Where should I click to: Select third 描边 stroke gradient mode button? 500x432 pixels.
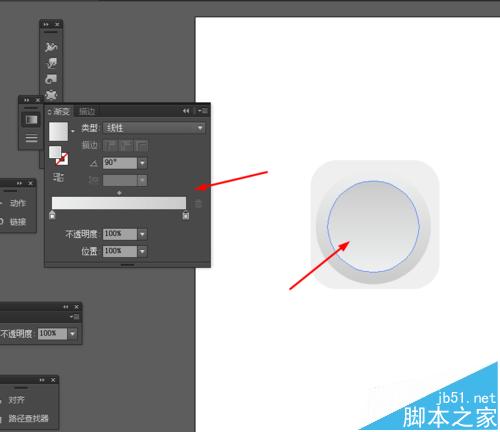pyautogui.click(x=141, y=145)
